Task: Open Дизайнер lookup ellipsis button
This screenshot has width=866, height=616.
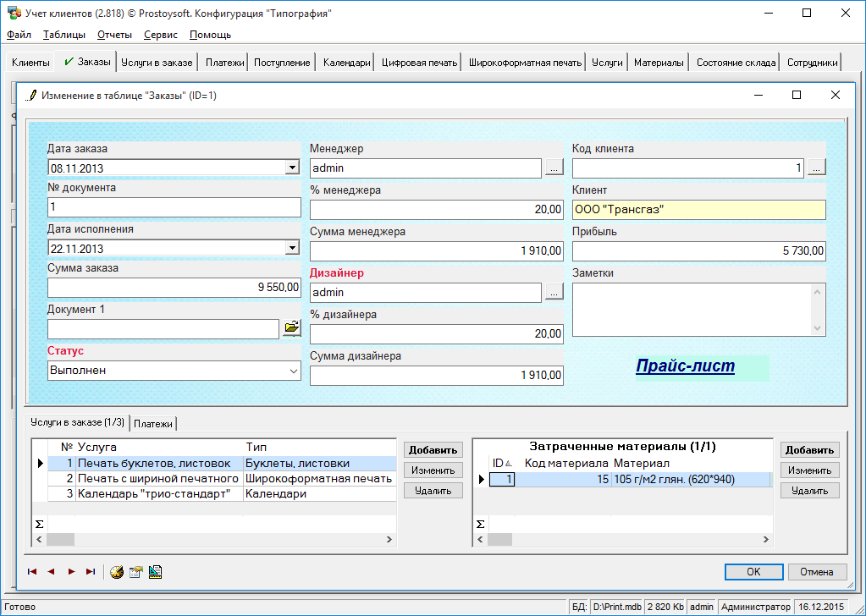Action: (554, 291)
